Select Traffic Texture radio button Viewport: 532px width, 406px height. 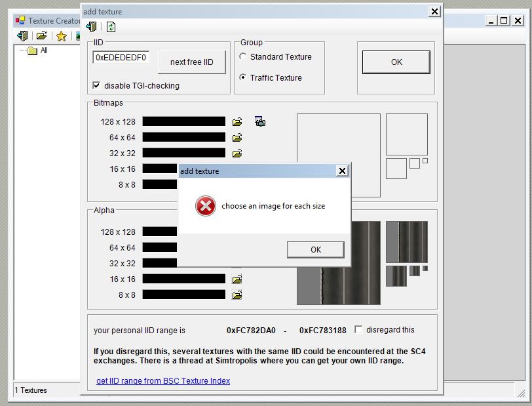pyautogui.click(x=242, y=77)
